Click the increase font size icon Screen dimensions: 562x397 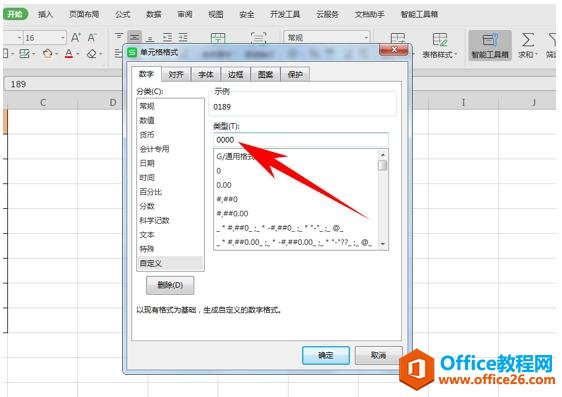click(x=76, y=37)
